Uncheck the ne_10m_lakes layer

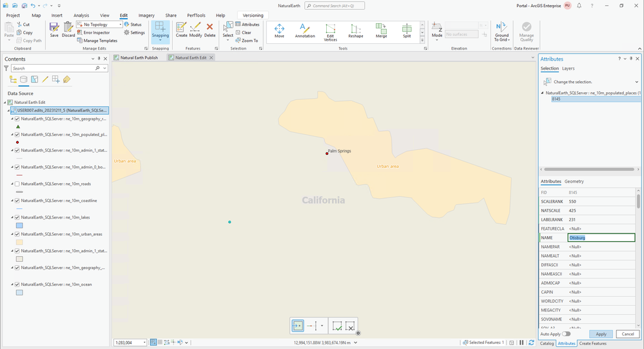pos(17,217)
